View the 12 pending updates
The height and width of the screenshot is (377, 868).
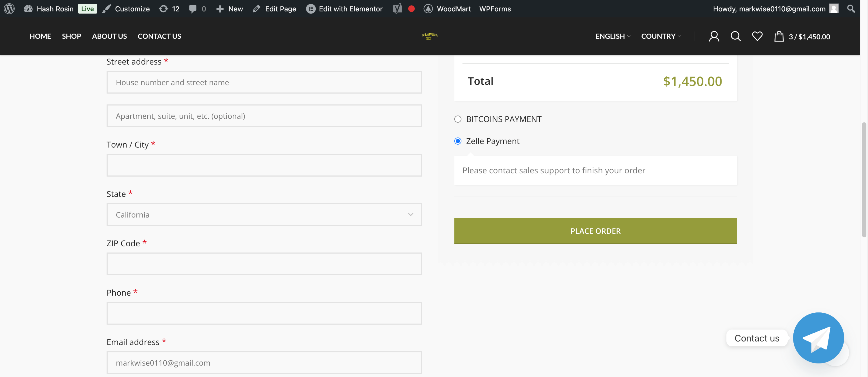point(169,9)
